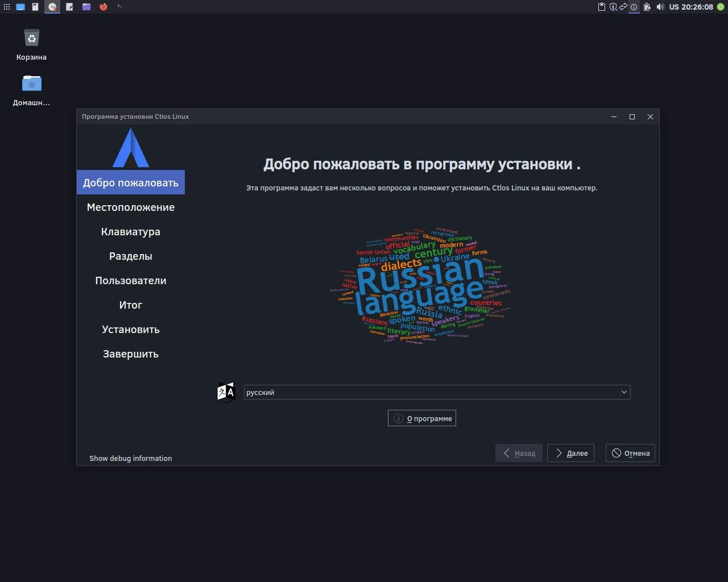Open the network arrows tray icon
This screenshot has height=582, width=728.
(x=623, y=7)
